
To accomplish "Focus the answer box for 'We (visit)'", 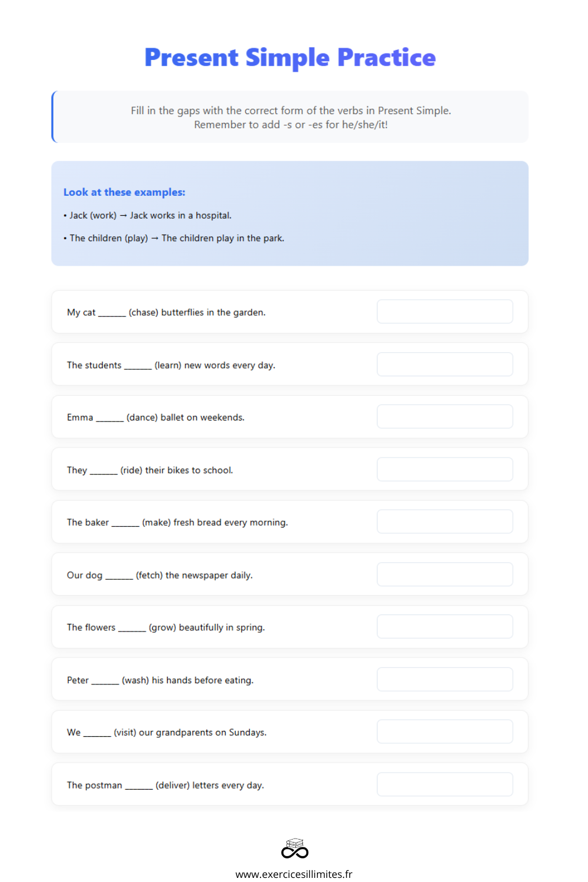I will click(445, 731).
